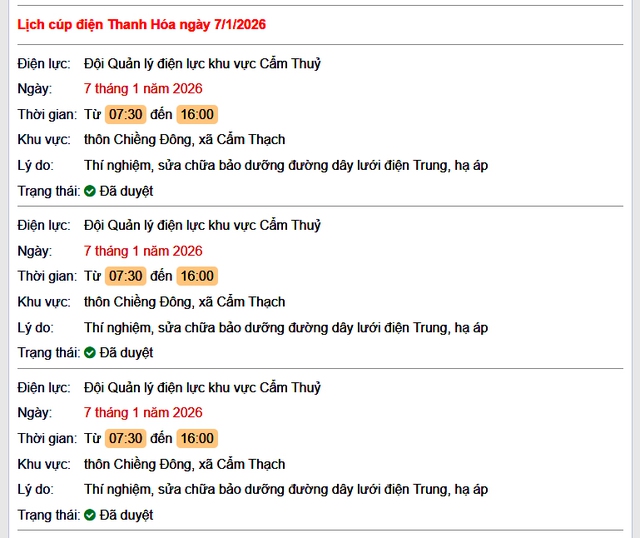Click the red date in the third entry

tap(143, 413)
